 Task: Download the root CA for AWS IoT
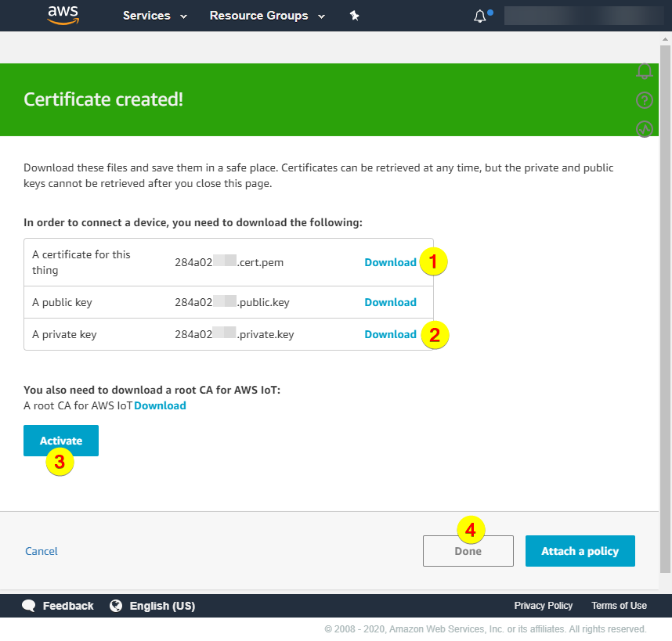pos(161,405)
